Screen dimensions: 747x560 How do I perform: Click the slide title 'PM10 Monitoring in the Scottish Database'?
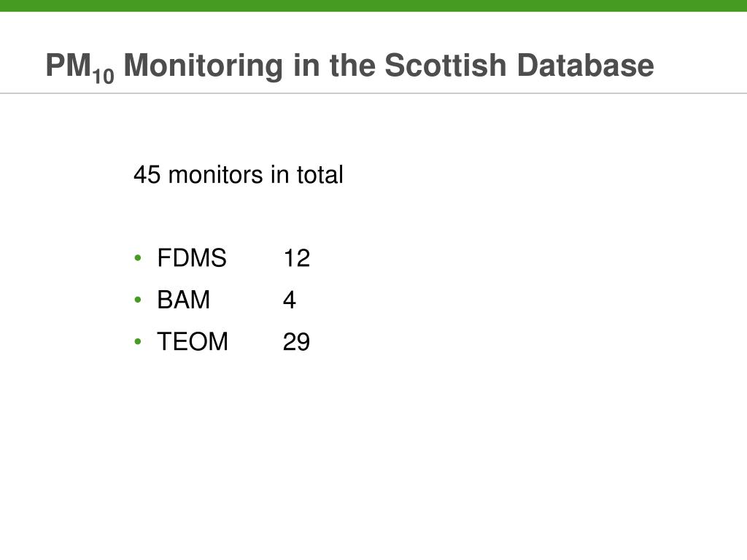349,67
